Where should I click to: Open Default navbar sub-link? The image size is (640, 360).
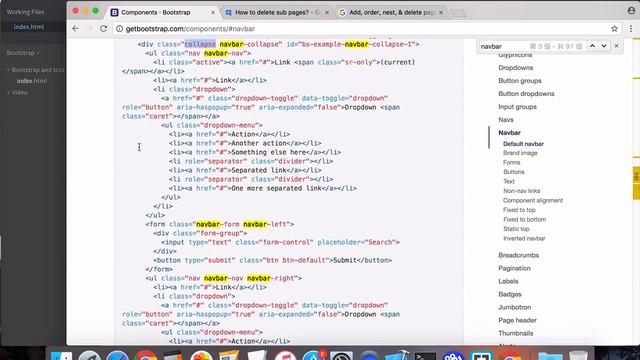(x=523, y=144)
